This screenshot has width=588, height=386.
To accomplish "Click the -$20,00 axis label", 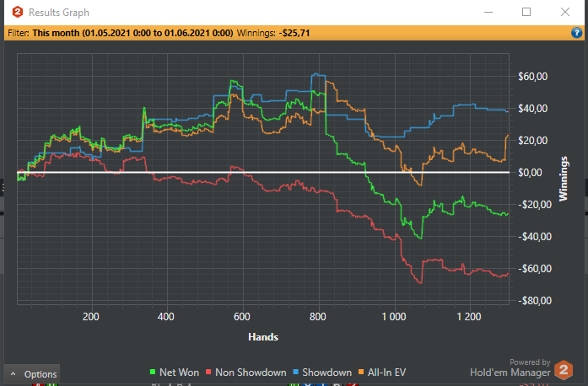I will pos(535,205).
